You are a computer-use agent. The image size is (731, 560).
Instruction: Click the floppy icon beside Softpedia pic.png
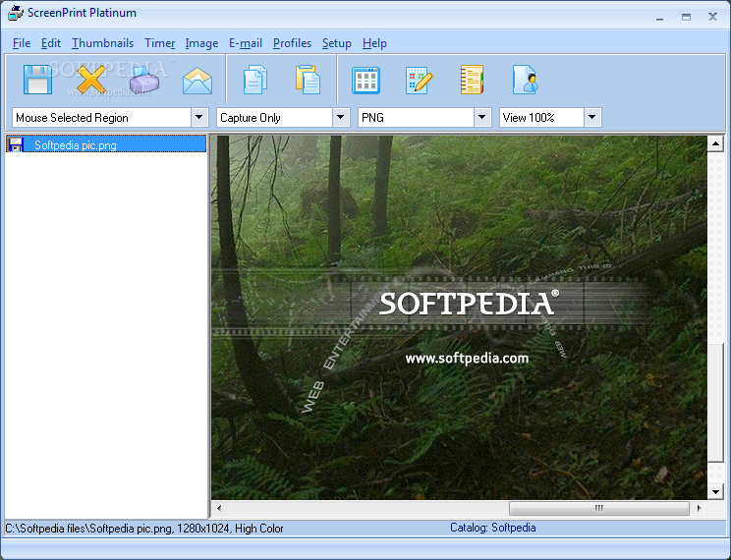tap(16, 144)
